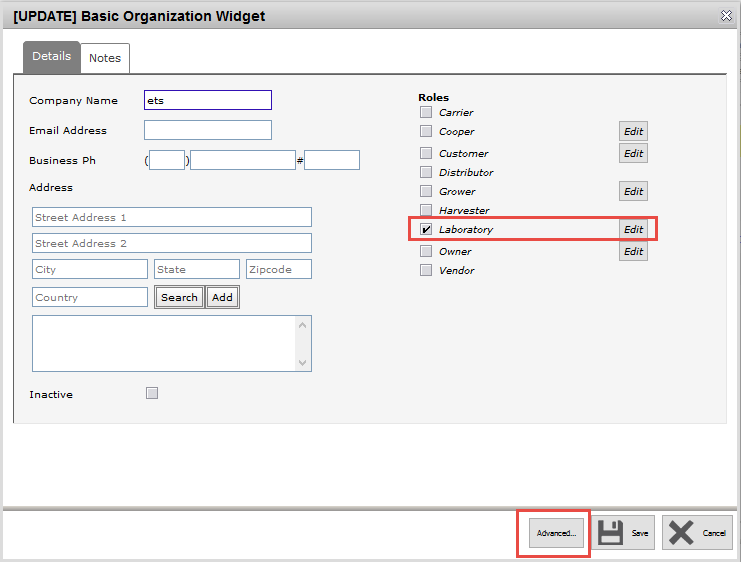The width and height of the screenshot is (741, 562).
Task: Click the Cancel label text
Action: click(x=714, y=533)
